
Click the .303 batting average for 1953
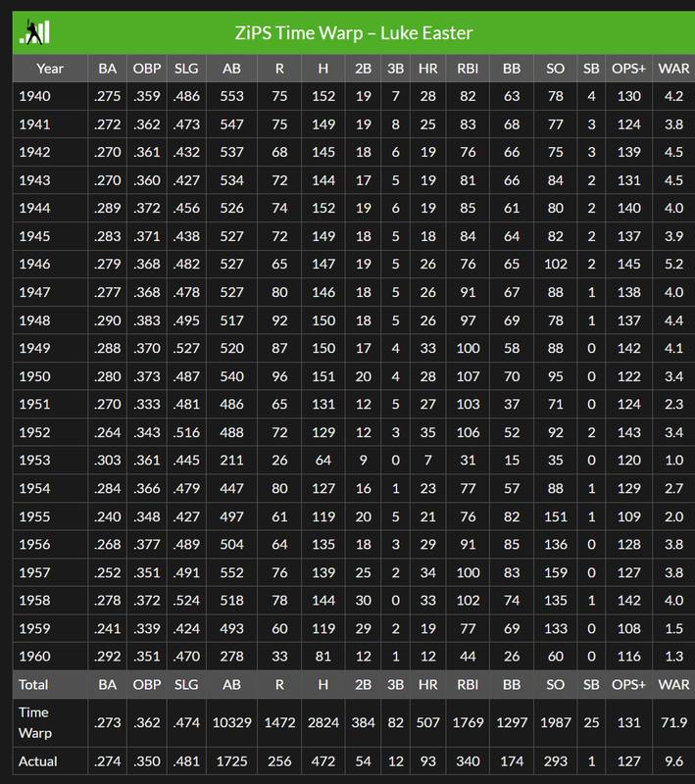108,460
